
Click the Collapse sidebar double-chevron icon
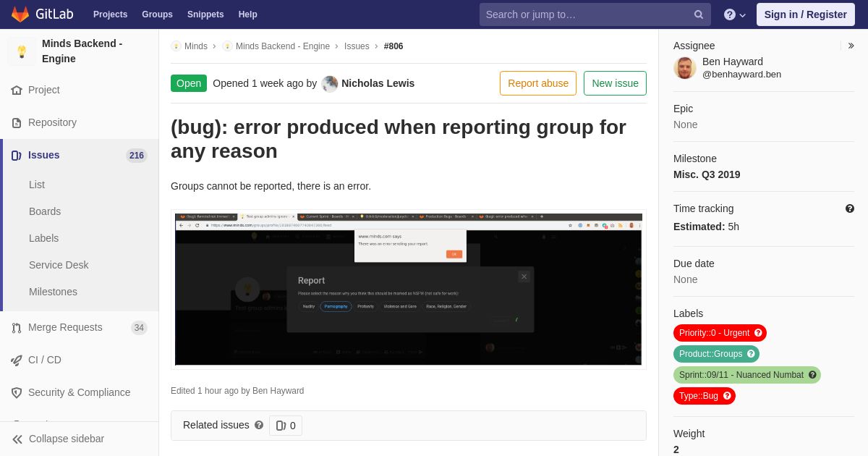click(17, 439)
